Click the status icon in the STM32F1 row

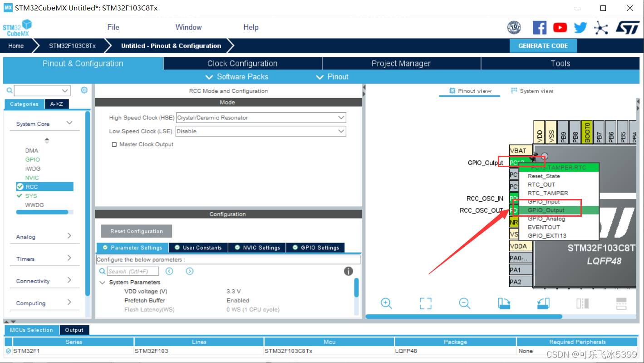8,351
